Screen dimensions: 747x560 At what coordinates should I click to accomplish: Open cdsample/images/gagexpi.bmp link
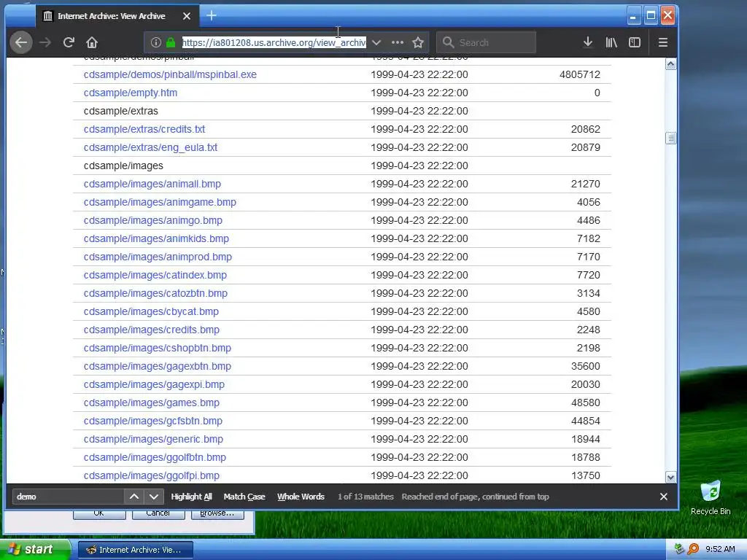click(x=155, y=384)
